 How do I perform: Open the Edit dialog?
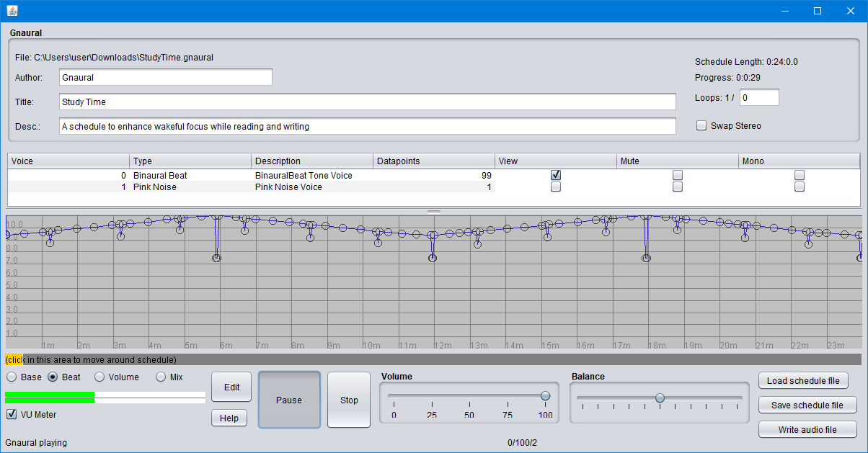click(x=231, y=387)
